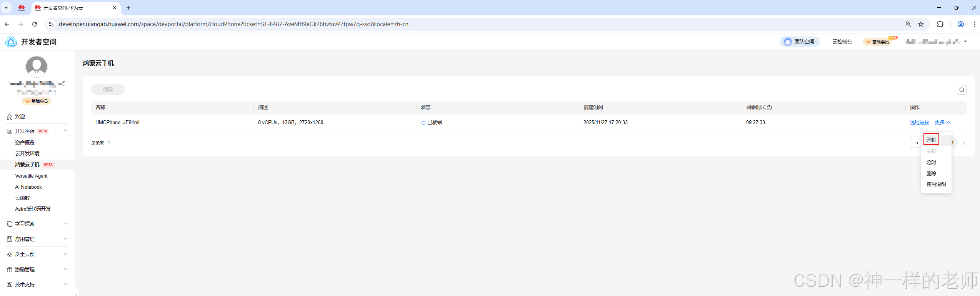Expand the 沃土云创 section chevron
Viewport: 980px width, 296px height.
click(65, 254)
